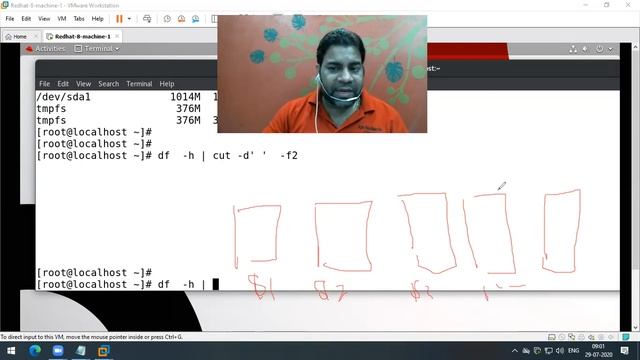640x360 pixels.
Task: Click the cut -d' ' -f2 command text
Action: tap(255, 156)
